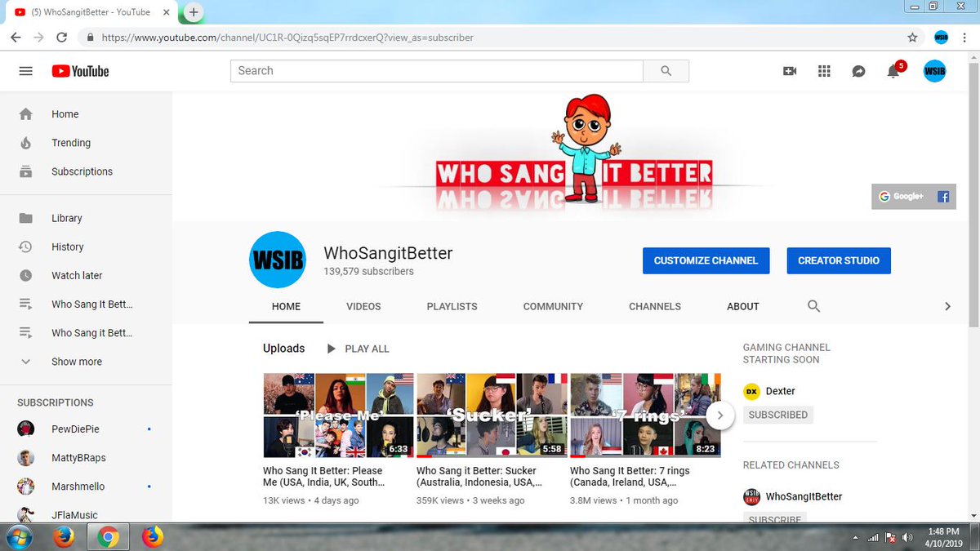This screenshot has height=551, width=980.
Task: Click the search magnifier button
Action: (666, 71)
